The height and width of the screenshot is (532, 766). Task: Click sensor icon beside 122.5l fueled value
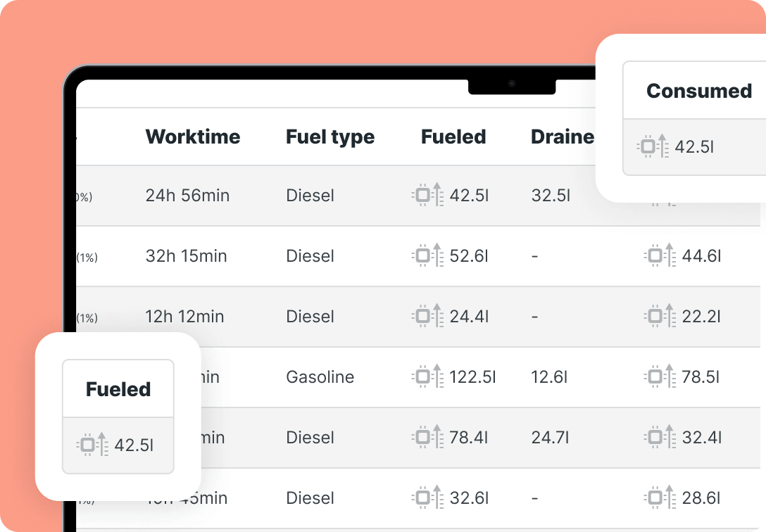pyautogui.click(x=428, y=376)
